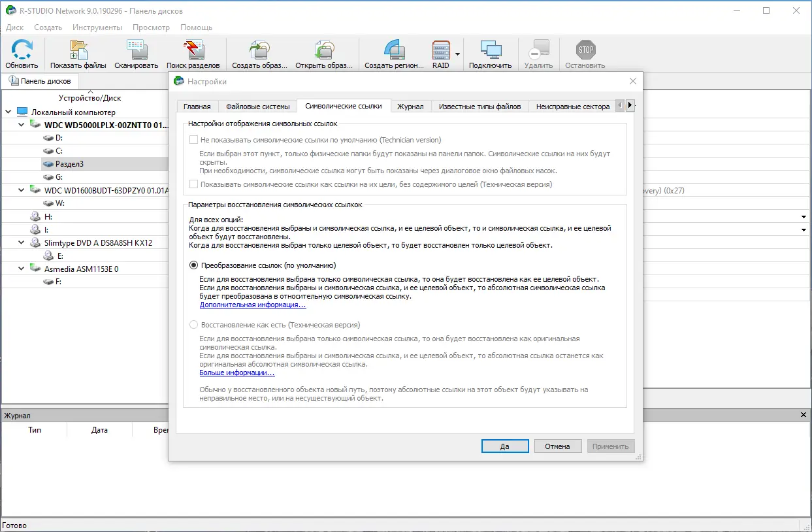Click the Дата column header in Журнал

[99, 430]
